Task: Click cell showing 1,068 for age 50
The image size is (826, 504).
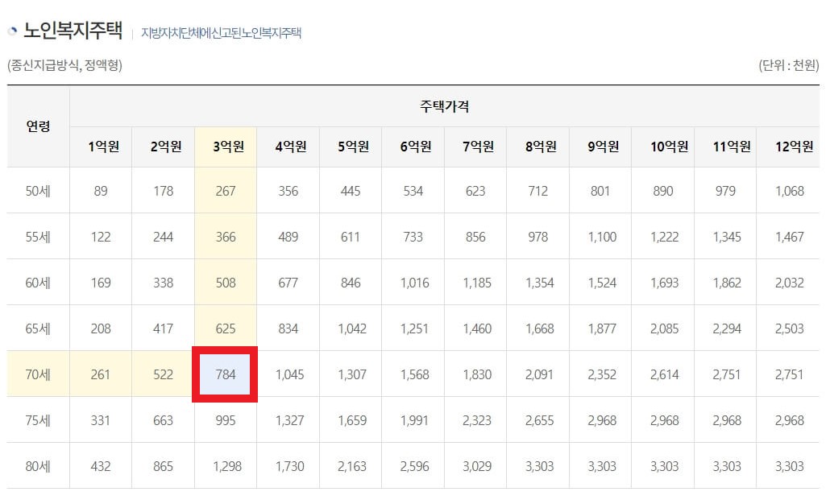Action: [x=789, y=191]
